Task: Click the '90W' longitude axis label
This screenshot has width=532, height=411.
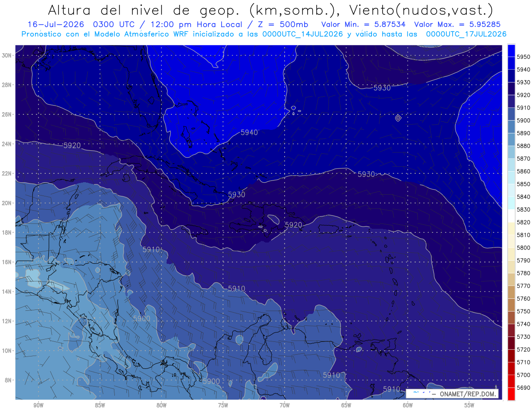Action: click(x=38, y=405)
